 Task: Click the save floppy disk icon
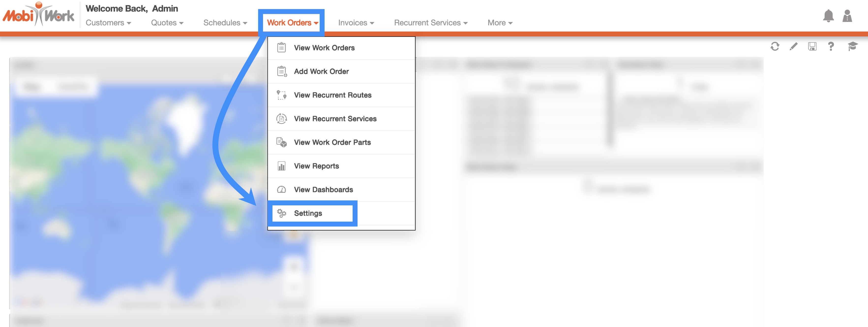(x=812, y=46)
